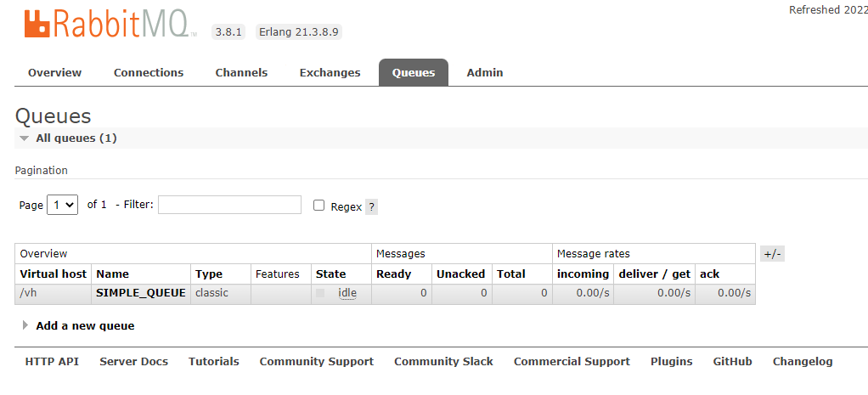Collapse the All queues (1) section
This screenshot has width=868, height=395.
[x=76, y=138]
